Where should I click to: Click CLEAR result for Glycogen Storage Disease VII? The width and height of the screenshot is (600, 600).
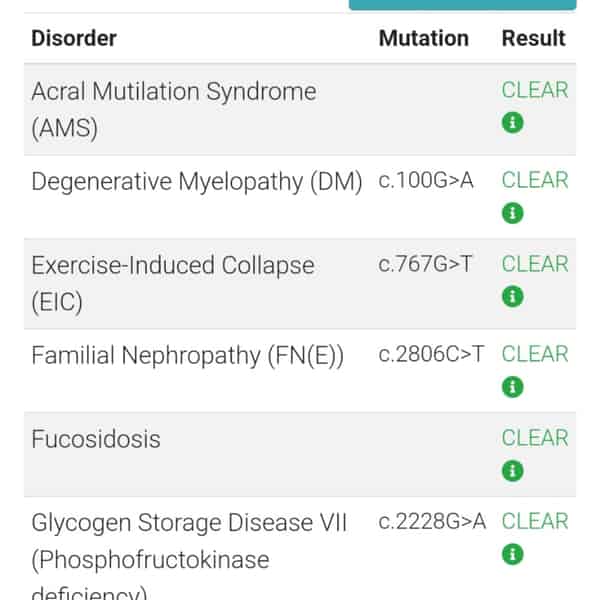tap(535, 522)
